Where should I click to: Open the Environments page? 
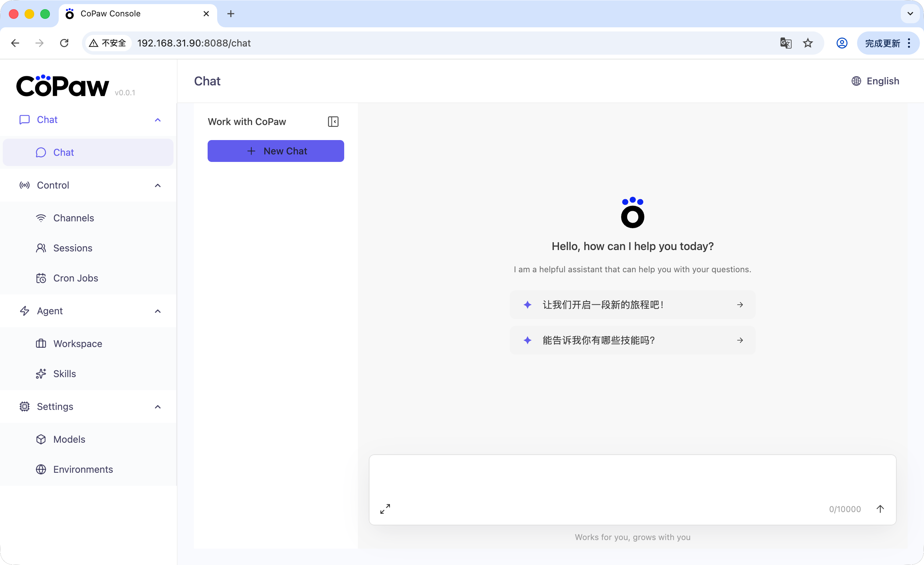(83, 469)
